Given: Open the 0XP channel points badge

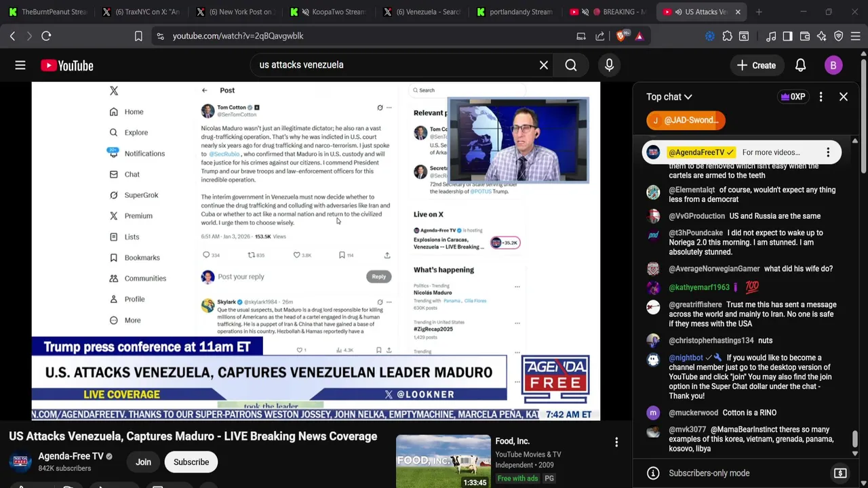Looking at the screenshot, I should click(x=792, y=97).
